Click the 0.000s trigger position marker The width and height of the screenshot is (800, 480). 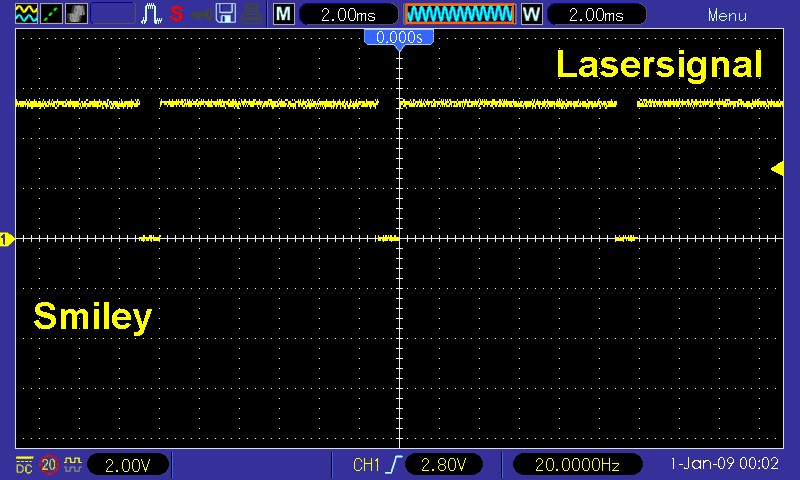coord(399,37)
